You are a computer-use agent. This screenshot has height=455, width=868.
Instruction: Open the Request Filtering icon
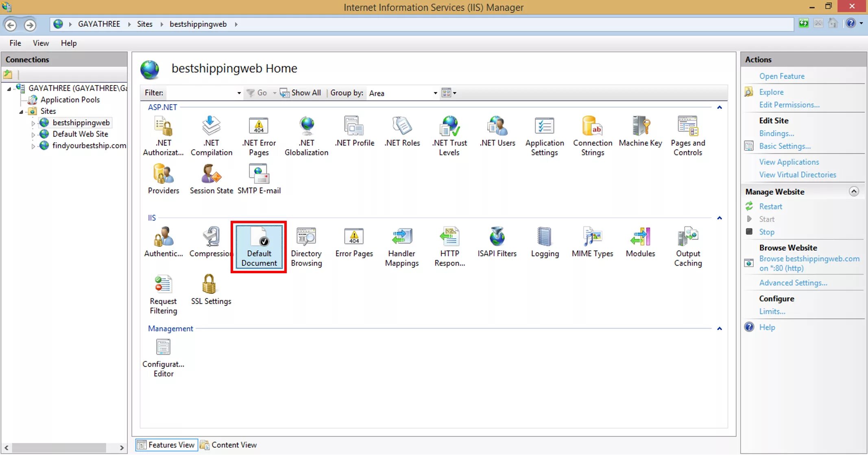(x=163, y=284)
